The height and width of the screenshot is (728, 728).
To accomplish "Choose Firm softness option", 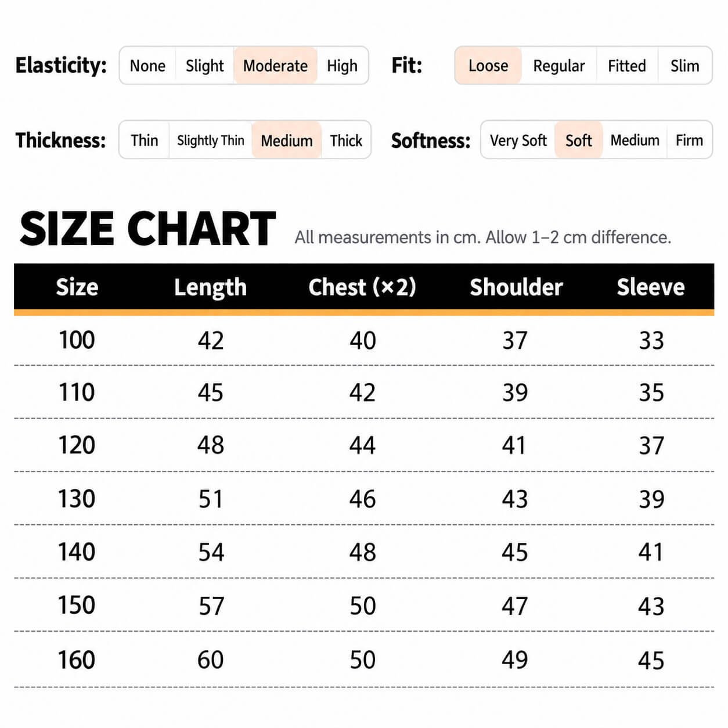I will (x=689, y=140).
